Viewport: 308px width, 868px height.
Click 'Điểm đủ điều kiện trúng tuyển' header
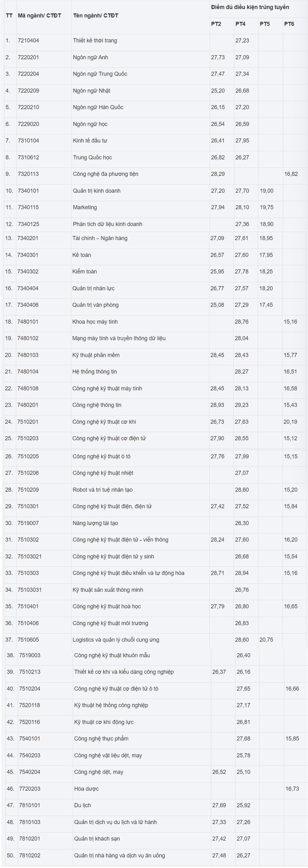point(250,7)
